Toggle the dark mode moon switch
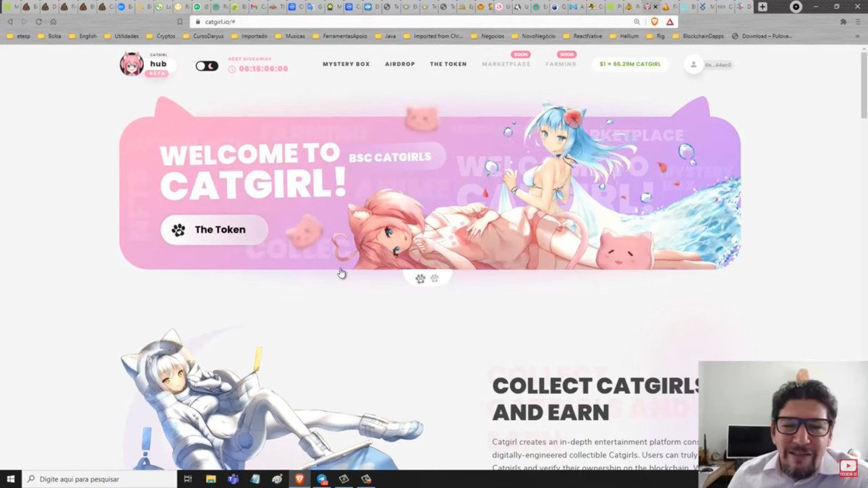Screen dimensions: 868x488 pyautogui.click(x=206, y=66)
